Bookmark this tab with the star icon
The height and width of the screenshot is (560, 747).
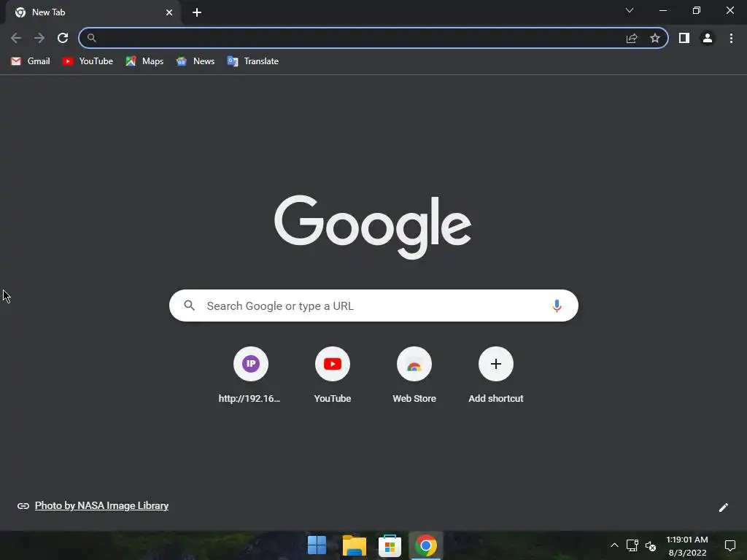[655, 38]
